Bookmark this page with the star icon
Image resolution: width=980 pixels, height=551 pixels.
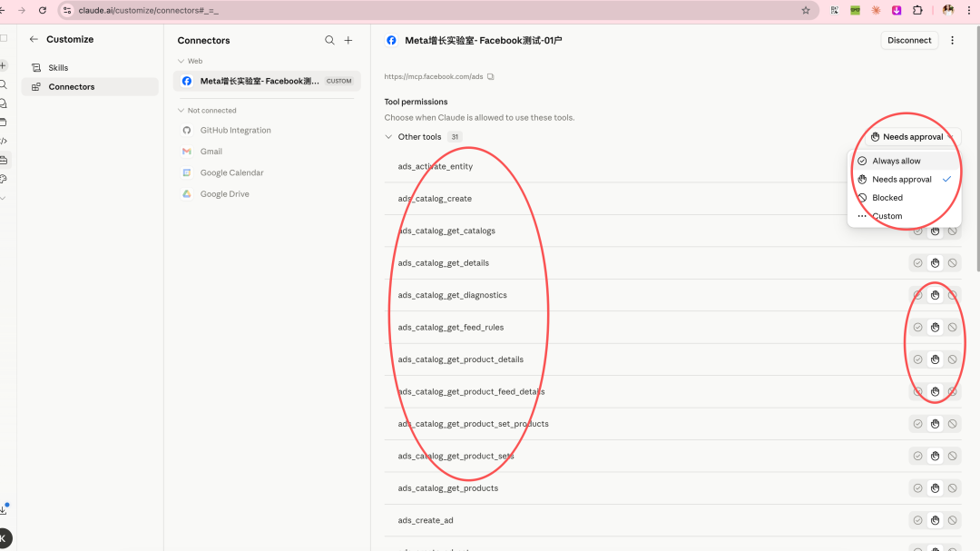point(806,10)
